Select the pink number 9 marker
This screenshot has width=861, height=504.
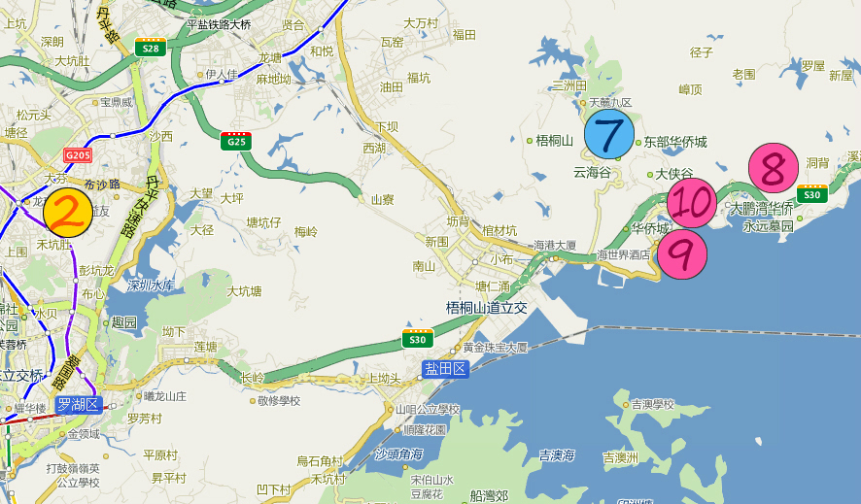point(681,253)
